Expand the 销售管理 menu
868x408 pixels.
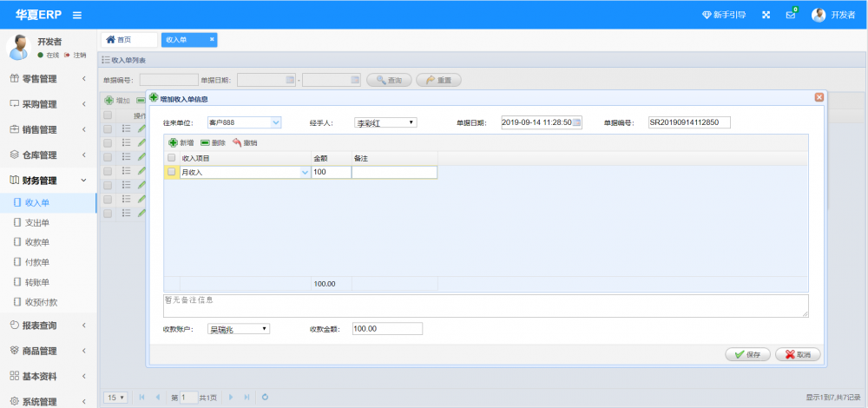tap(48, 129)
